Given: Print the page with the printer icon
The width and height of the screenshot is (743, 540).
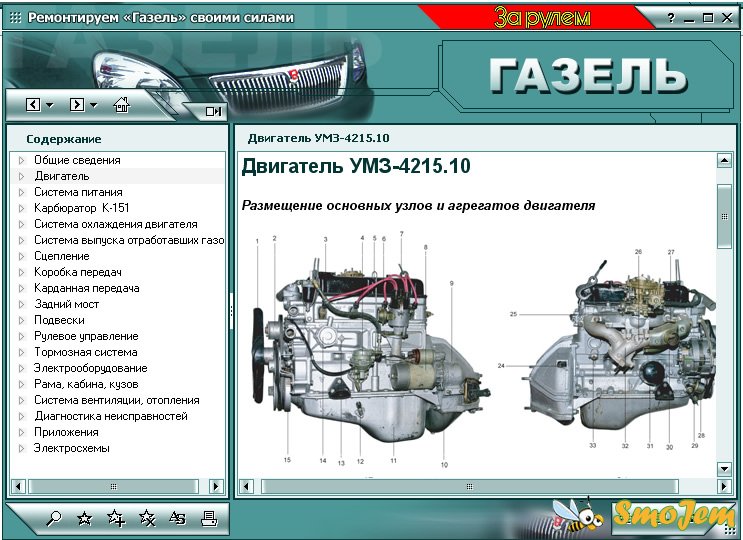Looking at the screenshot, I should coord(209,519).
